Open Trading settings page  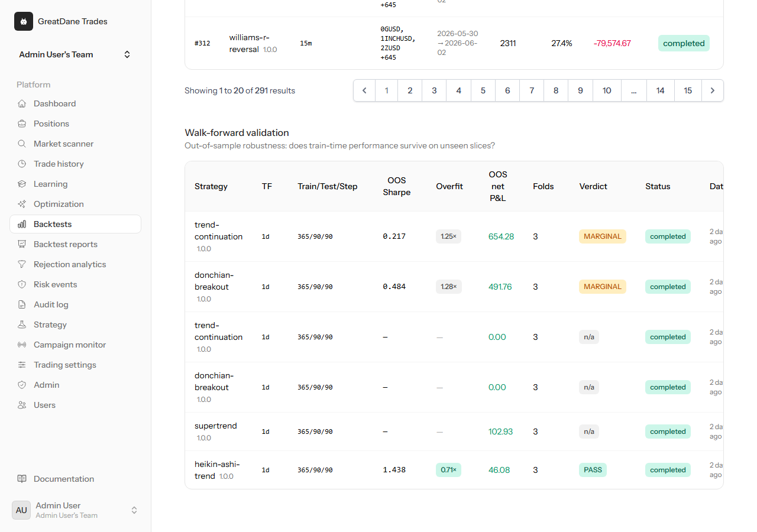[x=75, y=365]
